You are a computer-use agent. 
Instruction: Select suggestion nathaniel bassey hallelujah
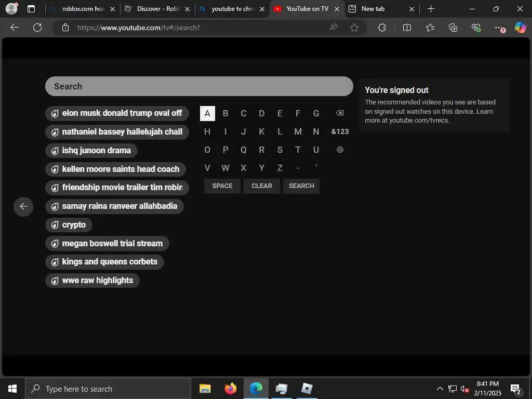(117, 131)
